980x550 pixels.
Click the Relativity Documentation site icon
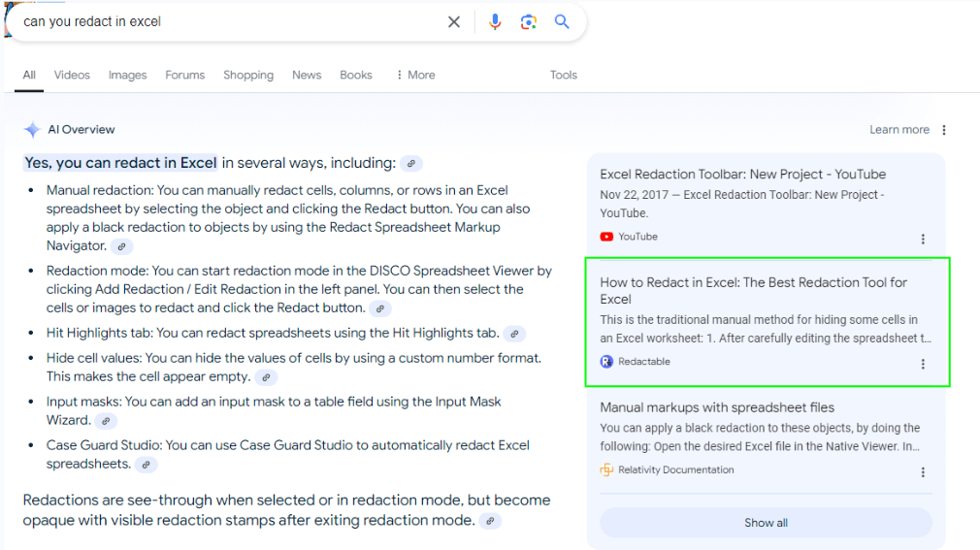coord(606,469)
